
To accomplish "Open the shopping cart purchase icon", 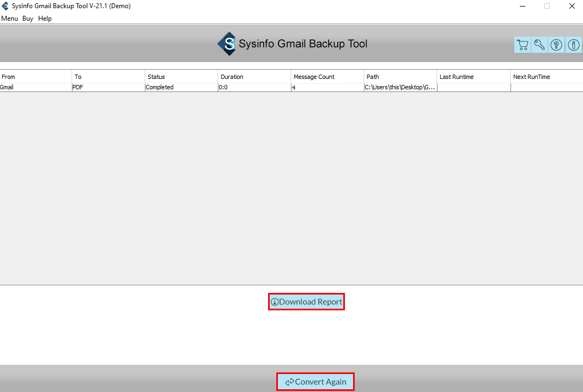I will coord(522,45).
